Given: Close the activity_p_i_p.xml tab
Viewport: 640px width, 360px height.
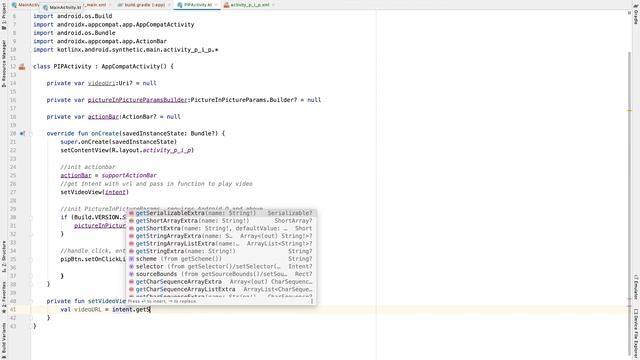Looking at the screenshot, I should (x=273, y=5).
